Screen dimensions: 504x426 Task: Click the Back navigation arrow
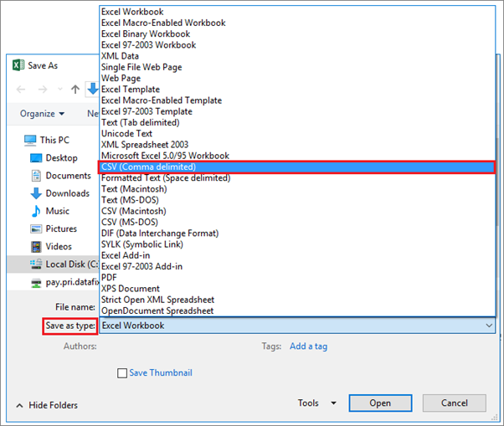pyautogui.click(x=21, y=89)
